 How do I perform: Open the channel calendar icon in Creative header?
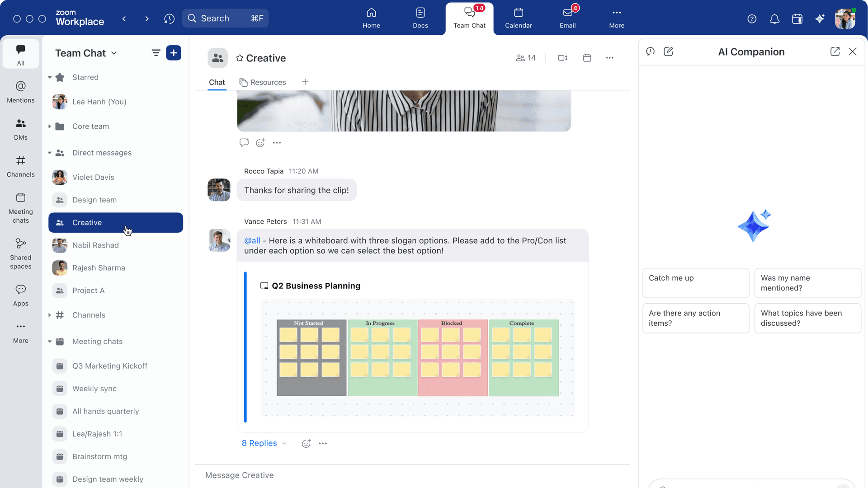pyautogui.click(x=587, y=58)
